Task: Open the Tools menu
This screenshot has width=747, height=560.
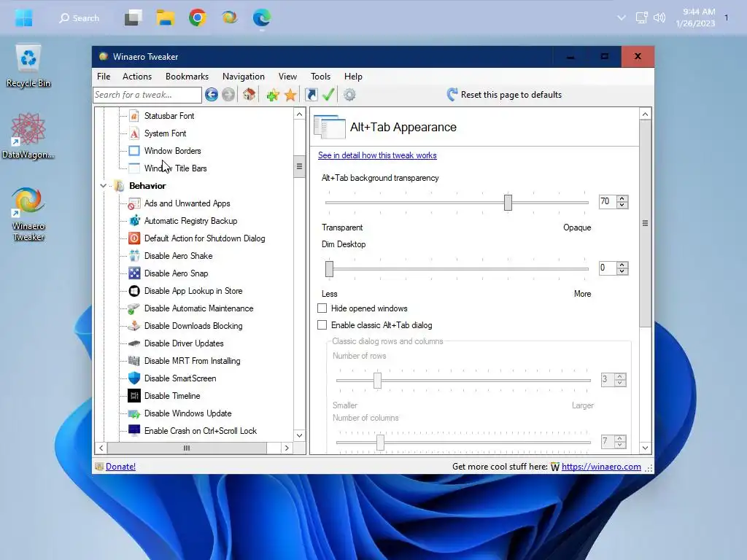Action: click(x=321, y=76)
